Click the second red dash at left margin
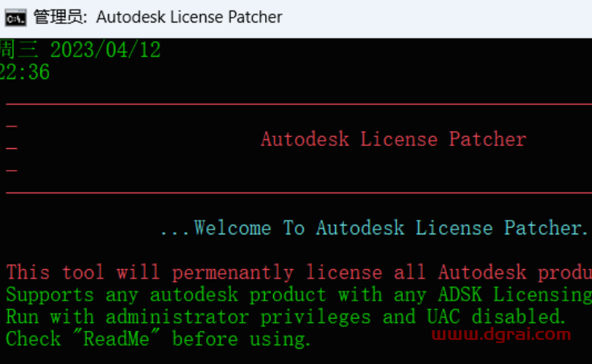 tap(11, 149)
